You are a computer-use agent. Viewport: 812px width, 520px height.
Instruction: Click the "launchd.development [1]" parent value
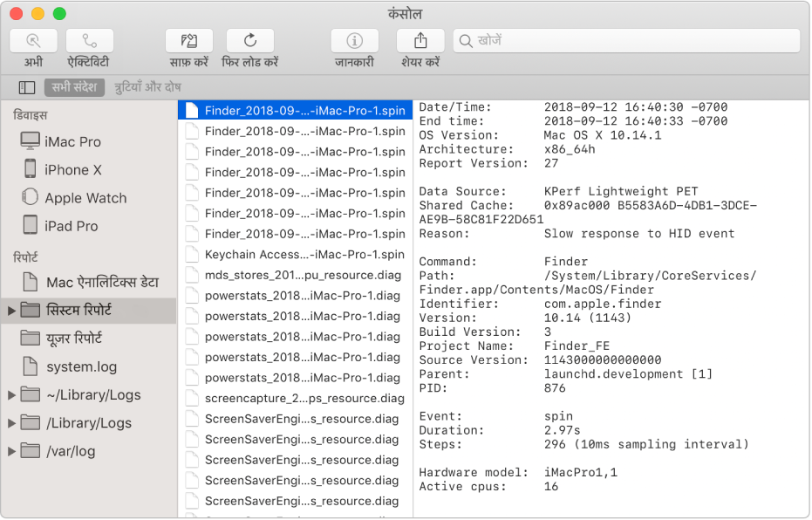[628, 374]
